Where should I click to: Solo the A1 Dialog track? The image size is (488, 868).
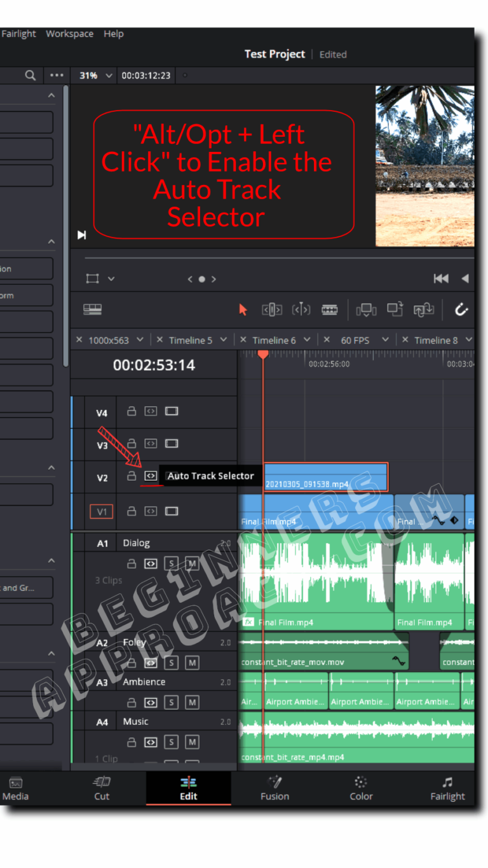coord(171,563)
